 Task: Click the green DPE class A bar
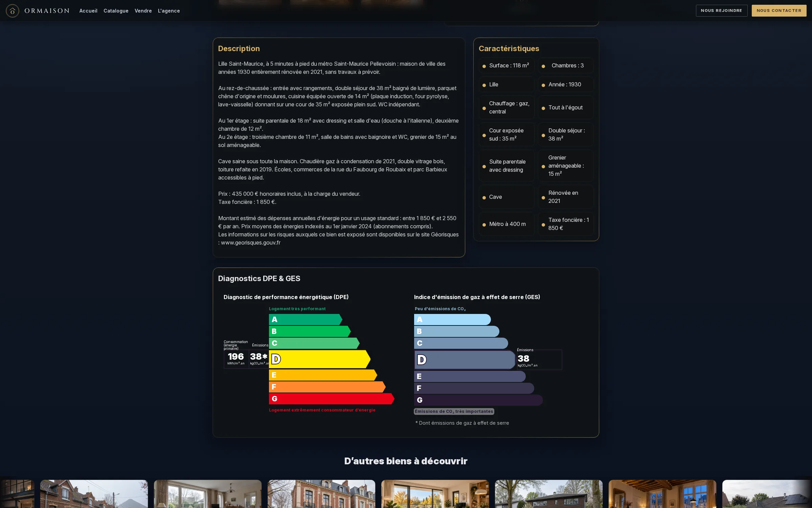pos(306,319)
